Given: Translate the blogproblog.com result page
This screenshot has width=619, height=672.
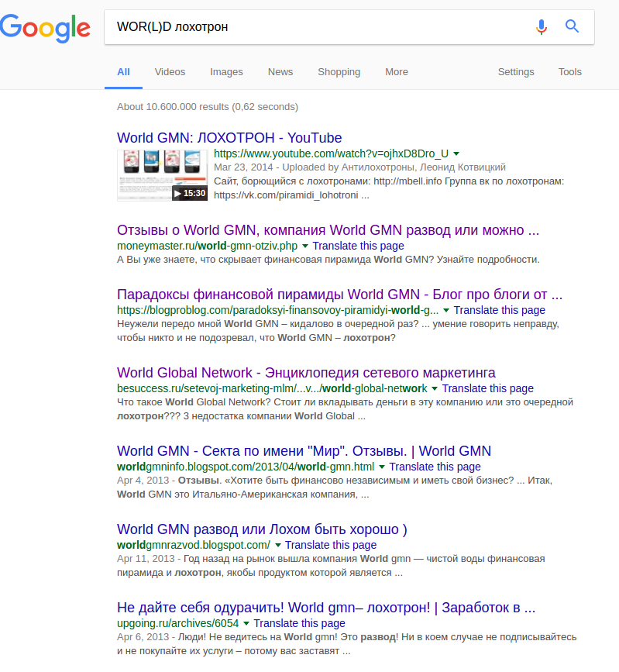Looking at the screenshot, I should [500, 310].
